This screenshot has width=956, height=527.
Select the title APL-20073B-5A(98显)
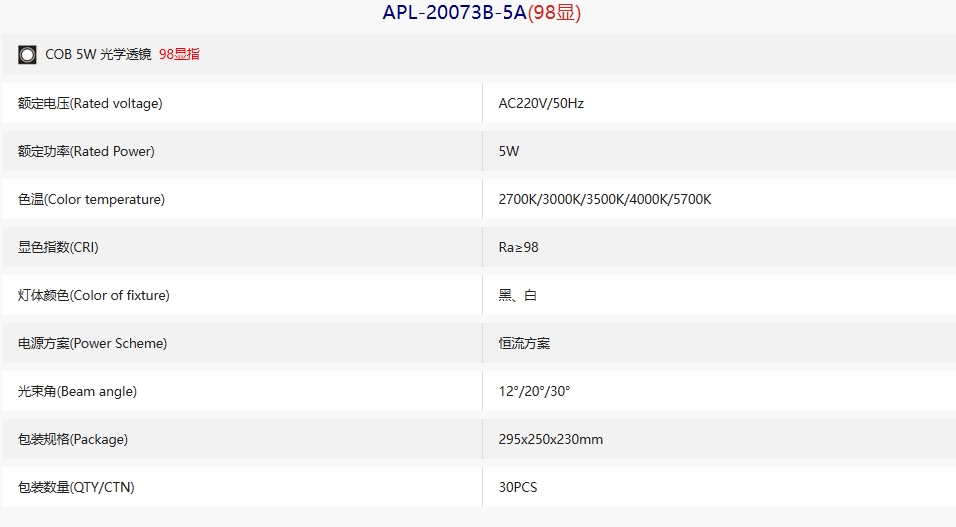[482, 12]
